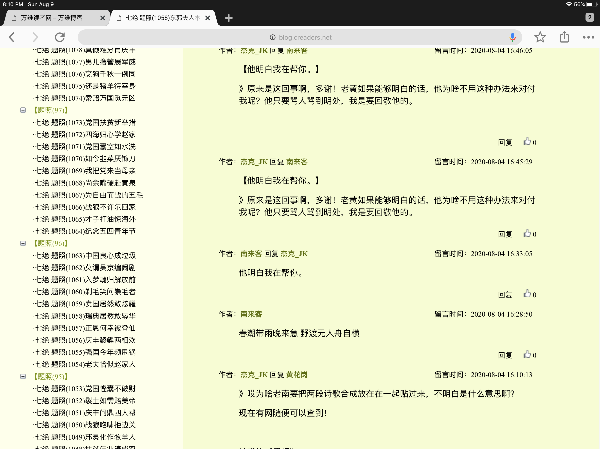Open sidebar entry numbered 1062
600x449 pixels.
pyautogui.click(x=85, y=268)
